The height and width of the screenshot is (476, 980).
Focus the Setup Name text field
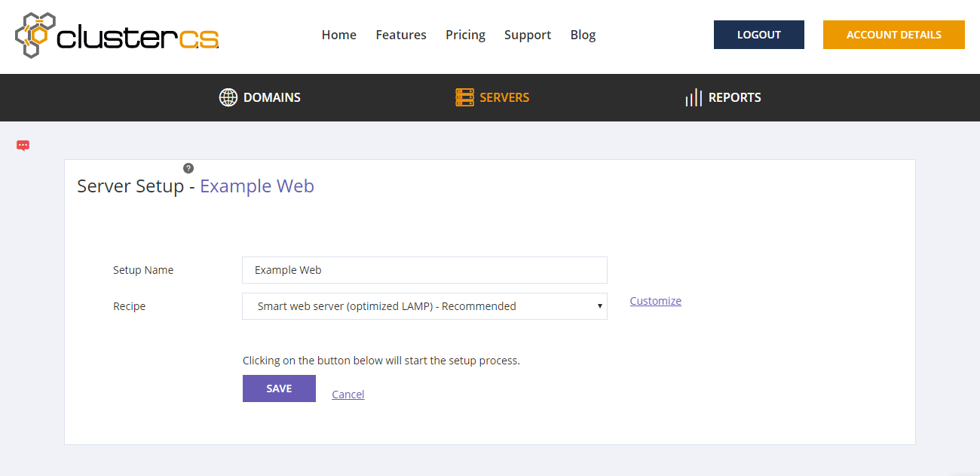pyautogui.click(x=424, y=270)
